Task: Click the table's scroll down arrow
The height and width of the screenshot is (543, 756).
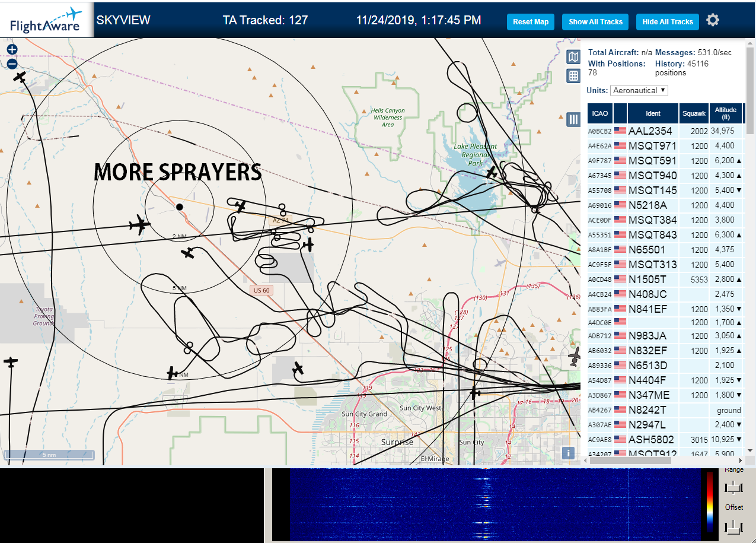Action: coord(750,451)
